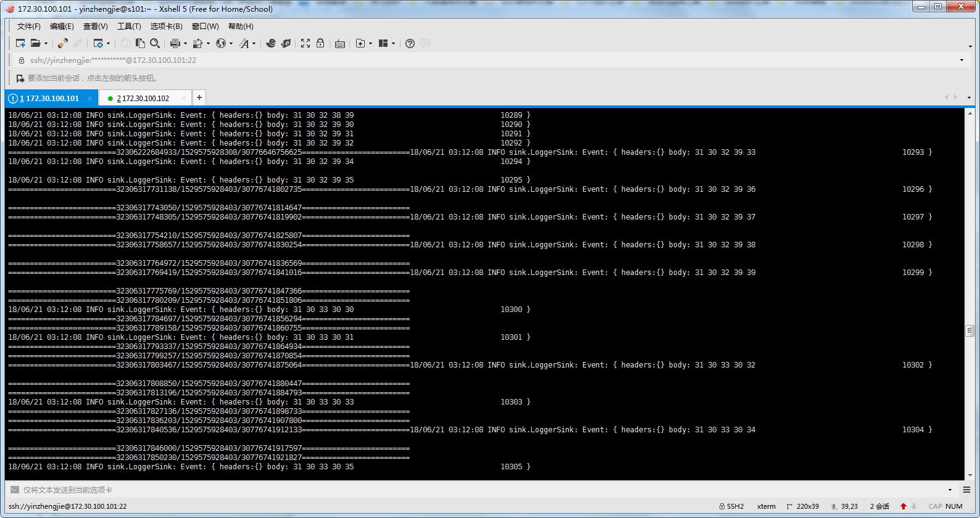
Task: Click the Connect (link) toolbar icon
Action: coord(63,43)
